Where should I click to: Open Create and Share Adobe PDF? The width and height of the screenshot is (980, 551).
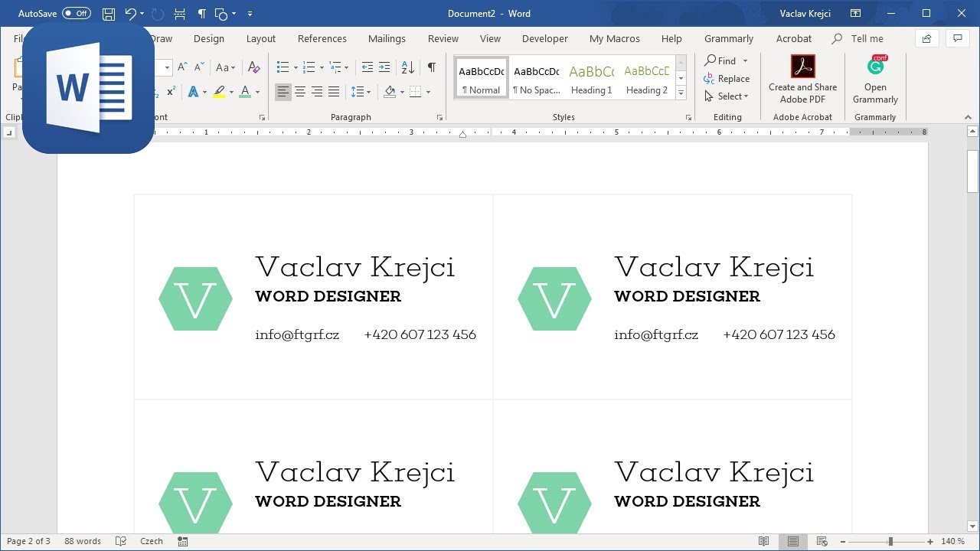pos(802,80)
